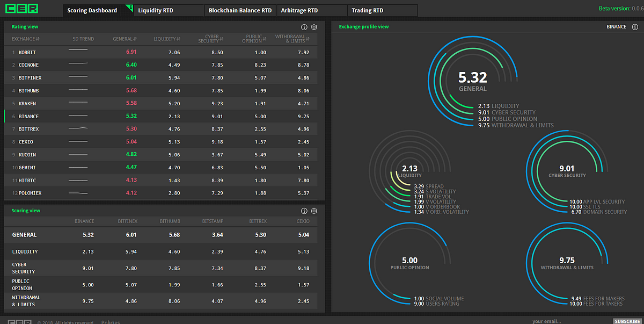Click the 6.70 DOMAIN SECURITY metric
Screen dimensions: 644x324
point(600,212)
